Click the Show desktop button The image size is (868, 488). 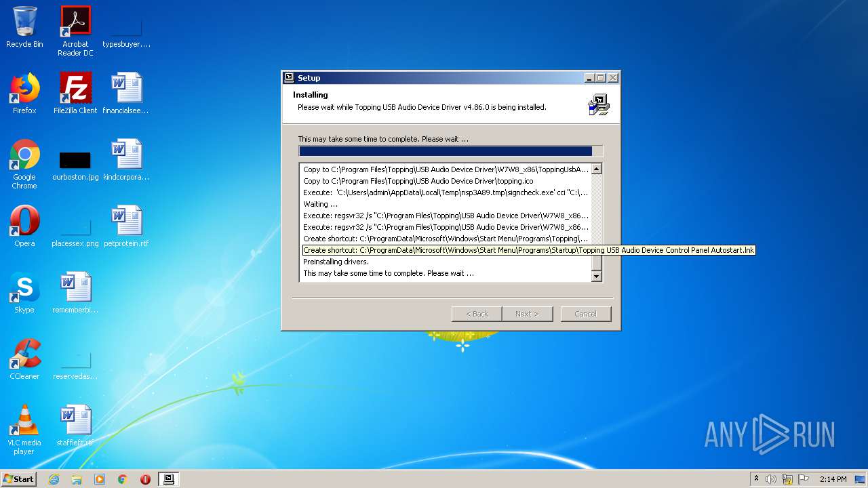click(861, 479)
